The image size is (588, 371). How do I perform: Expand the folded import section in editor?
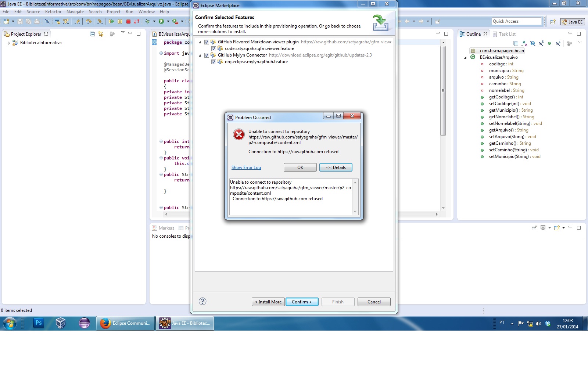pos(161,53)
